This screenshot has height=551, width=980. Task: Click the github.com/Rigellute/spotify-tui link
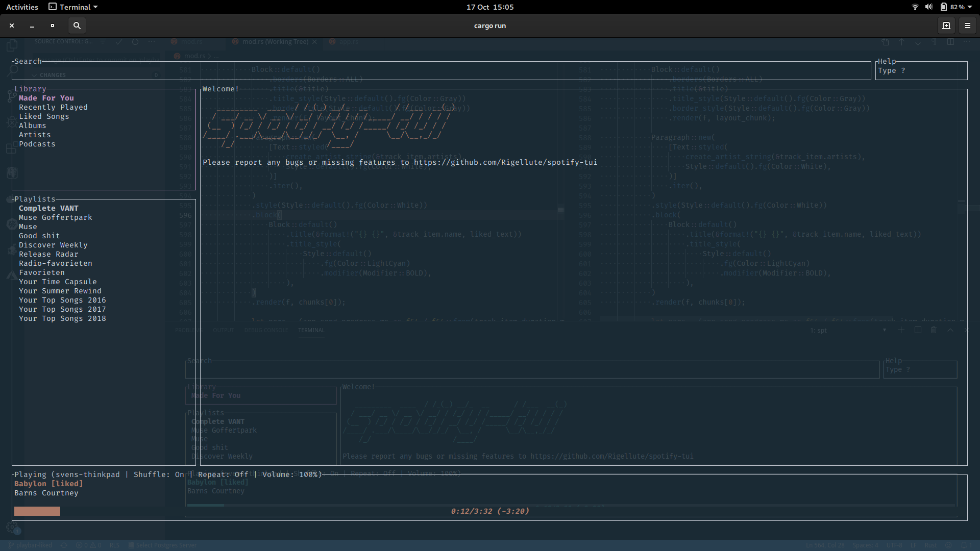pos(505,162)
